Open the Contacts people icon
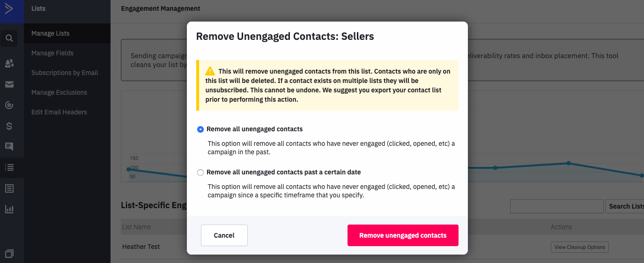 click(x=9, y=63)
